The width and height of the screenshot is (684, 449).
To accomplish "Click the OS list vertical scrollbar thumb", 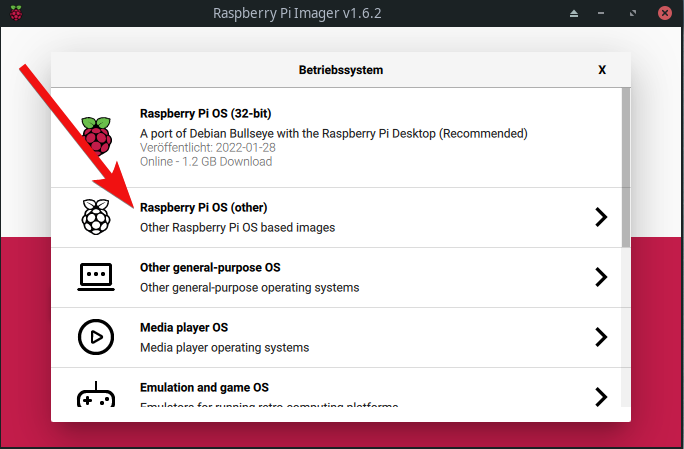I will click(x=626, y=168).
